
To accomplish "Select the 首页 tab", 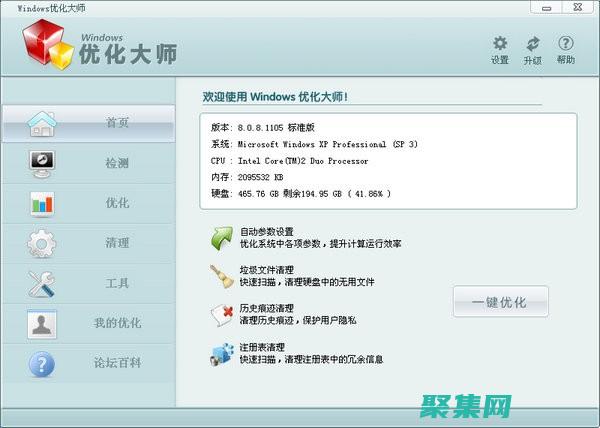I will (x=89, y=124).
